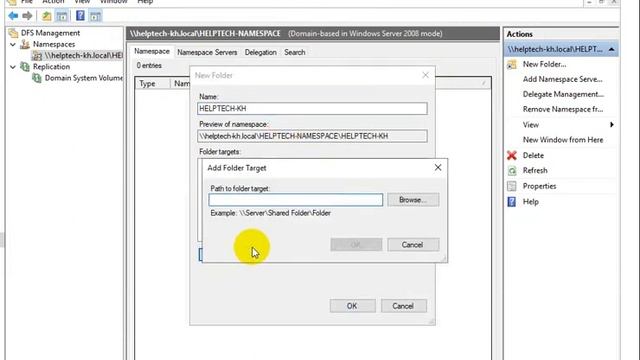The image size is (640, 360).
Task: Toggle the Show/Hide Action Pane toolbar icon
Action: (96, 16)
